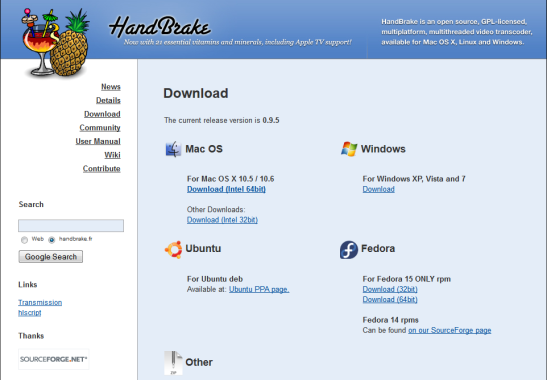Open the Details menu link
Image resolution: width=547 pixels, height=380 pixels.
[108, 100]
